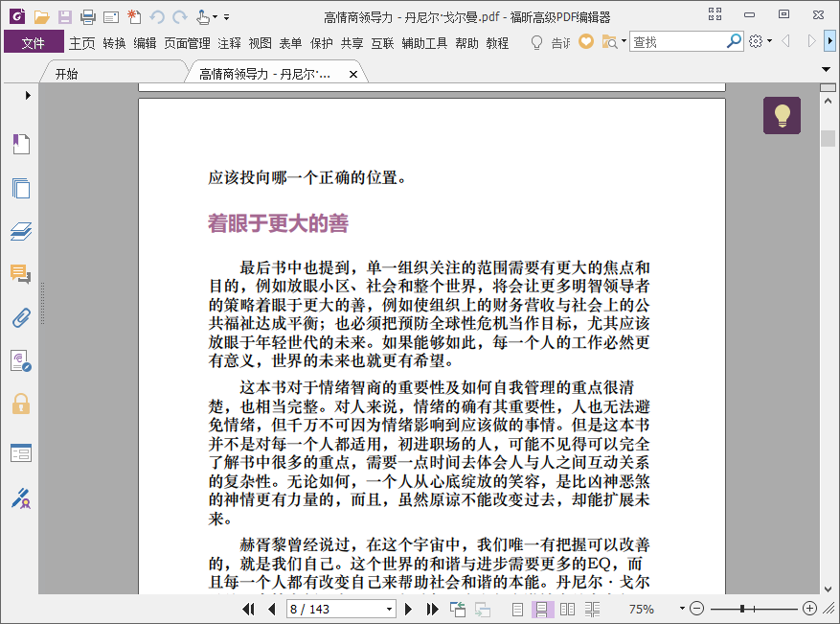Viewport: 840px width, 624px height.
Task: Close the 高情商领导力 document tab
Action: pos(353,75)
